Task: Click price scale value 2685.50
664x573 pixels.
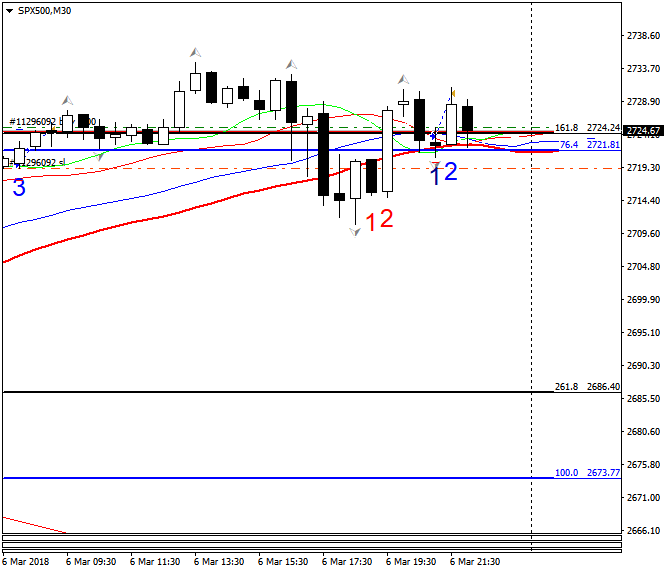Action: click(x=643, y=399)
